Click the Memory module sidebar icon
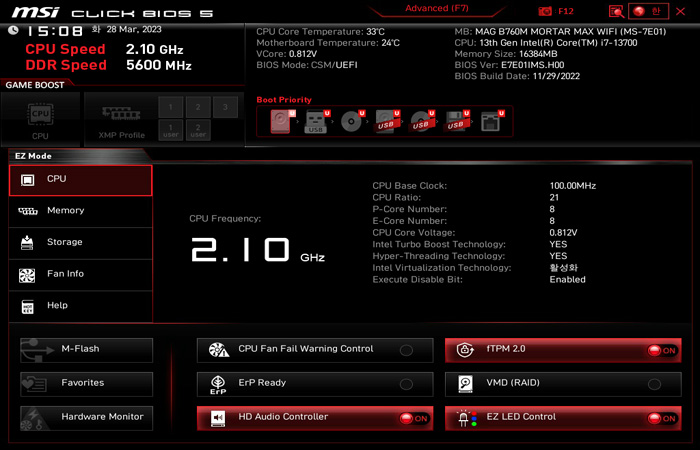 [28, 211]
